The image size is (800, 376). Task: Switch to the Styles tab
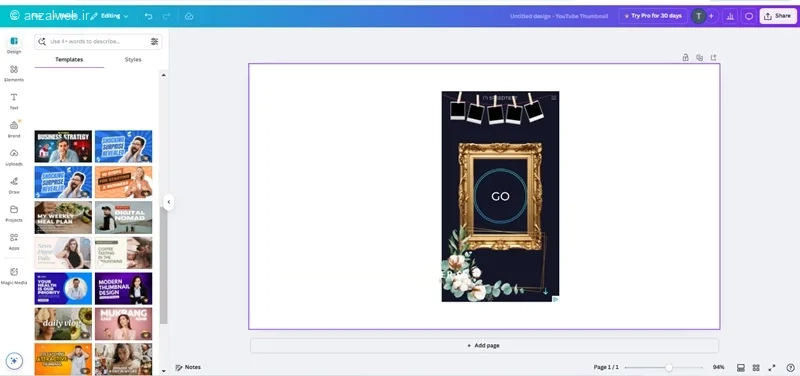pos(133,60)
